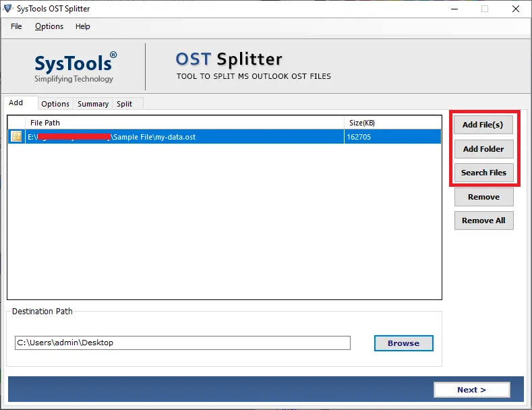Click the Remove button
Screen dimensions: 532x410
pos(484,197)
